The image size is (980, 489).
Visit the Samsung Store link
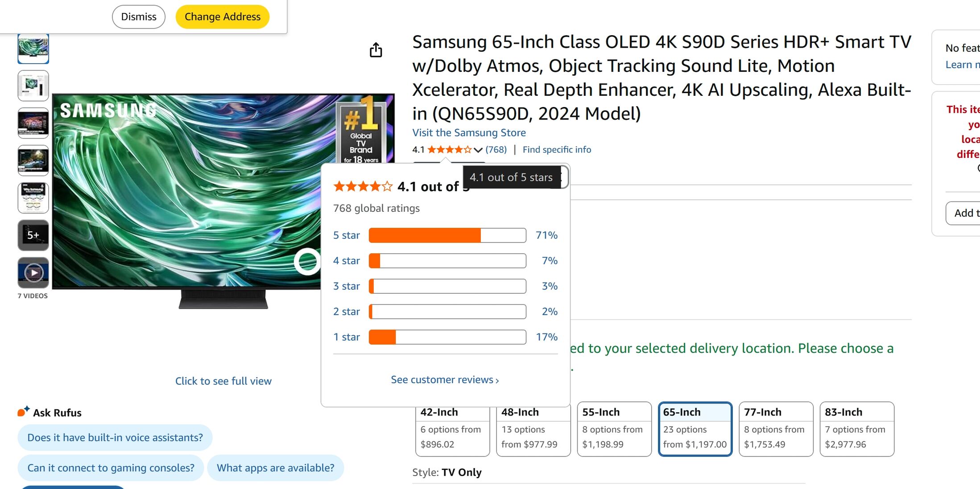point(469,132)
